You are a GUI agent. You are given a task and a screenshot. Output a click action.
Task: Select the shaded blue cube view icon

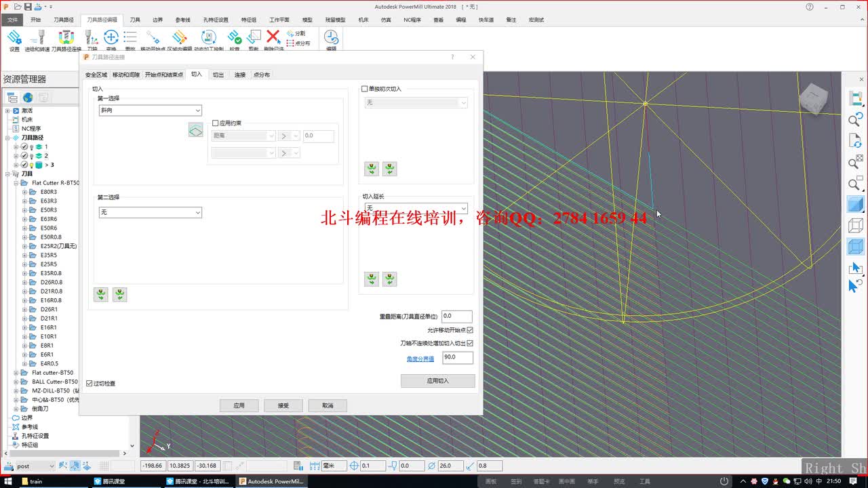pyautogui.click(x=855, y=204)
